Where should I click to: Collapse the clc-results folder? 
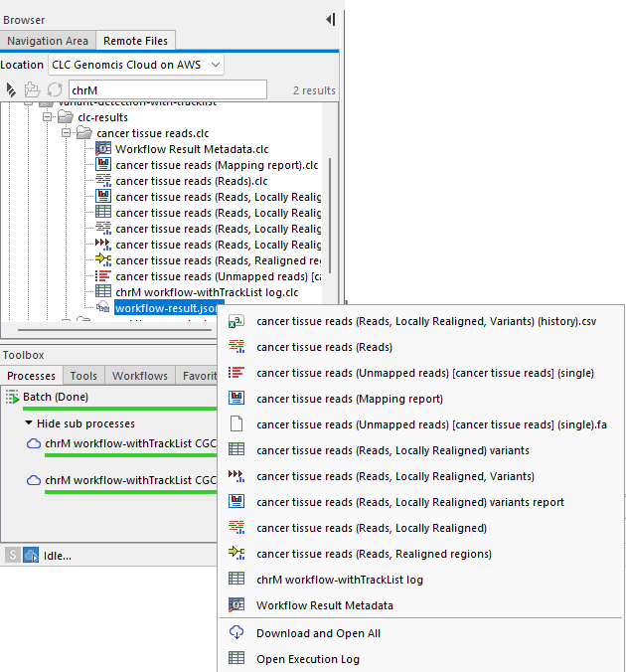click(x=47, y=117)
